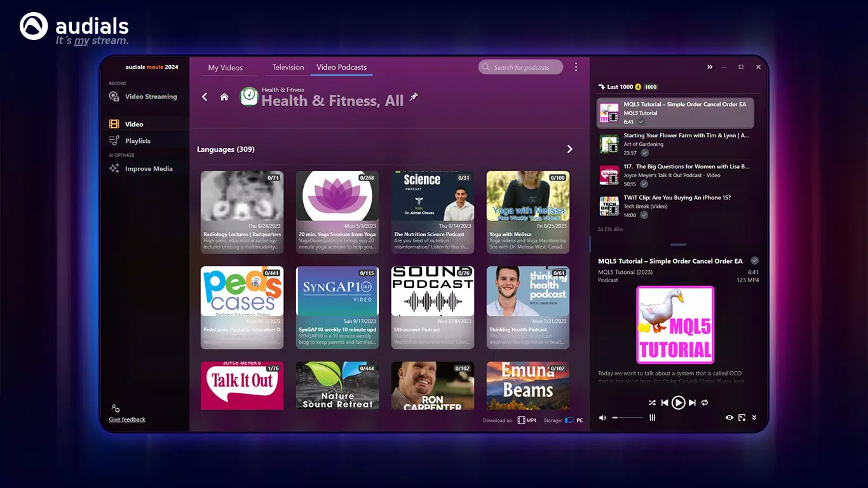Viewport: 868px width, 488px height.
Task: Open the three-dot options menu
Action: pyautogui.click(x=576, y=67)
